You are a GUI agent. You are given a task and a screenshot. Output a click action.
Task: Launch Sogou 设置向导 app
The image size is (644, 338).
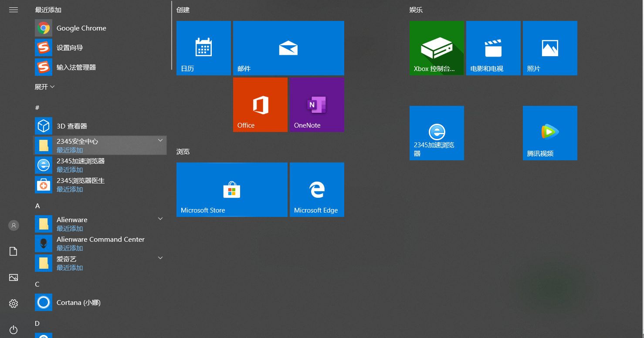coord(100,47)
